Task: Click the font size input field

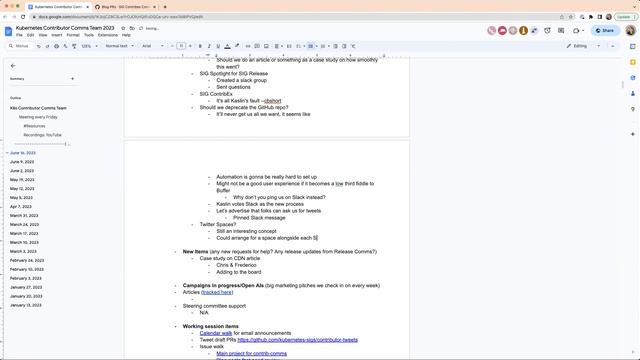Action: [181, 46]
